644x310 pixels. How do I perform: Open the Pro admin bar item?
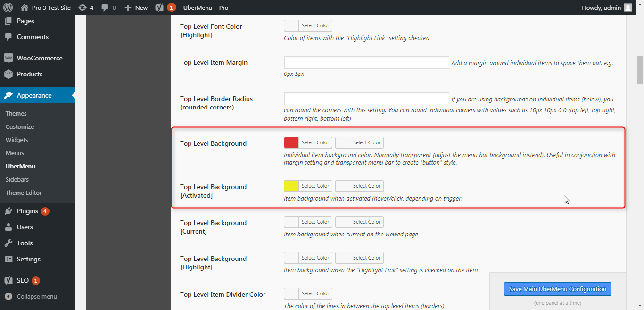coord(224,8)
